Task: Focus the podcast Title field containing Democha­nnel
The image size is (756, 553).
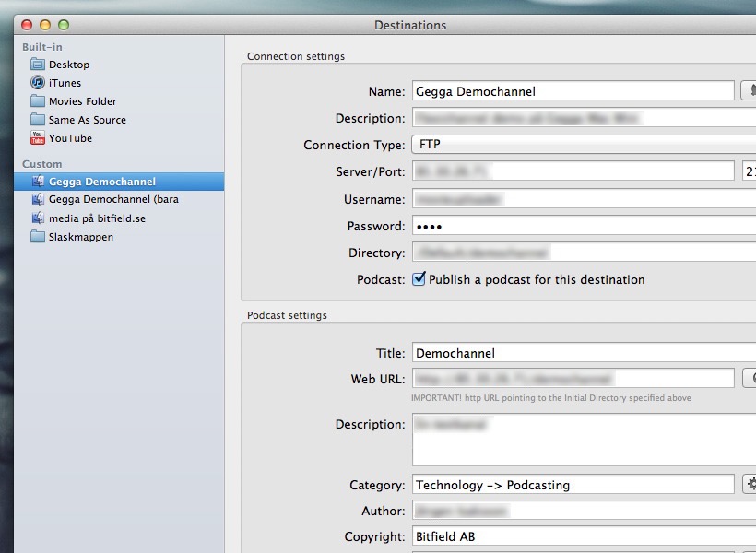Action: 583,353
